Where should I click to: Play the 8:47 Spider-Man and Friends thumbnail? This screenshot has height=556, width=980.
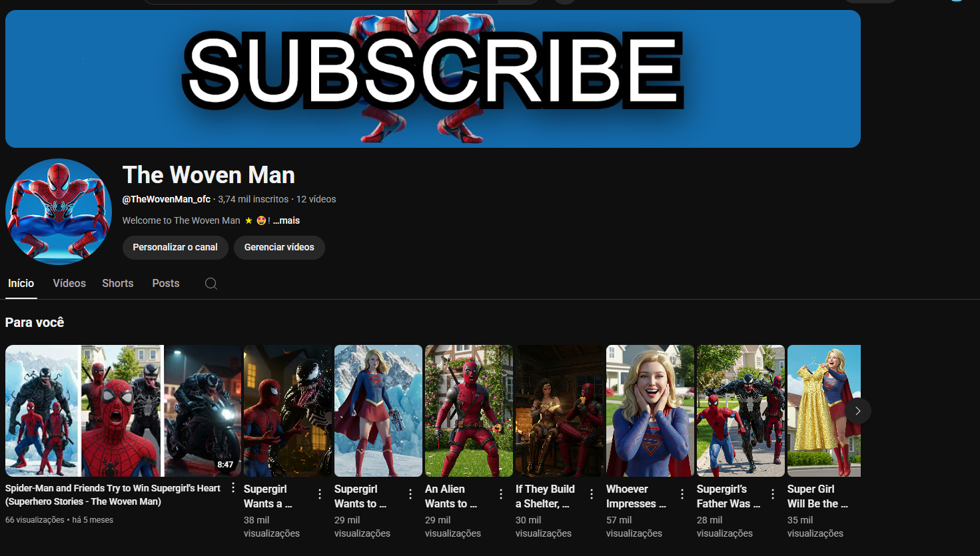click(123, 411)
